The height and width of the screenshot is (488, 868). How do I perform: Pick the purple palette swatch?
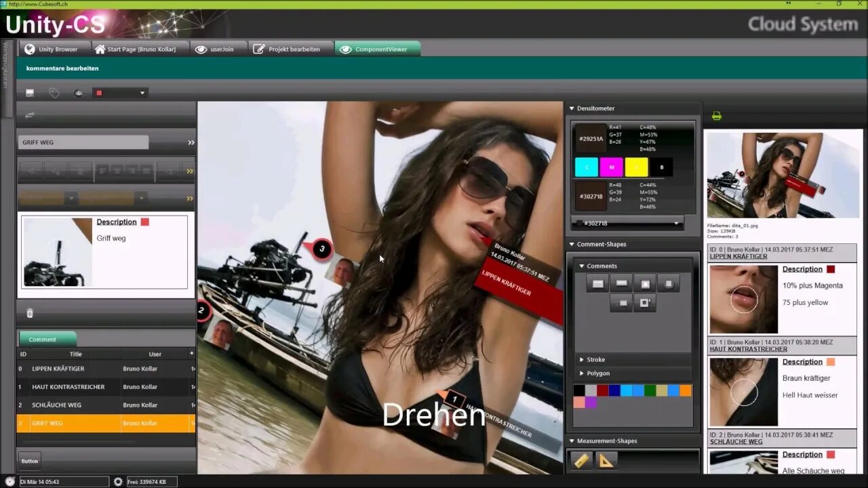tap(591, 403)
